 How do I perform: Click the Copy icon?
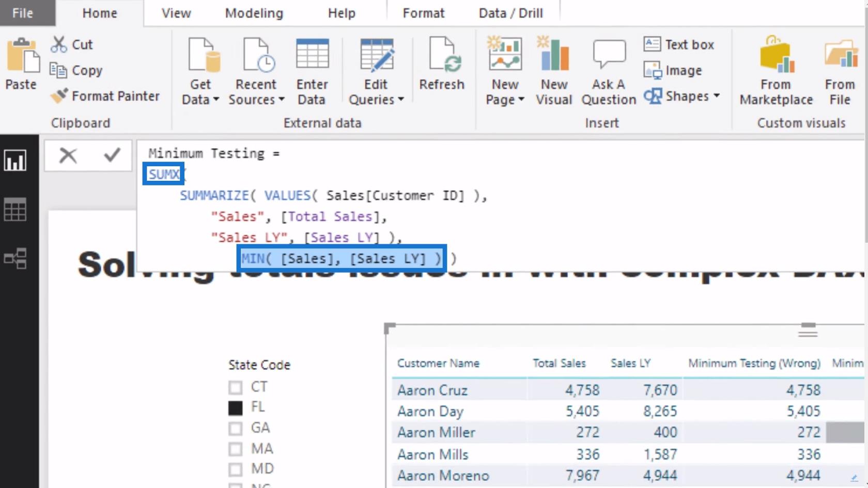coord(58,70)
